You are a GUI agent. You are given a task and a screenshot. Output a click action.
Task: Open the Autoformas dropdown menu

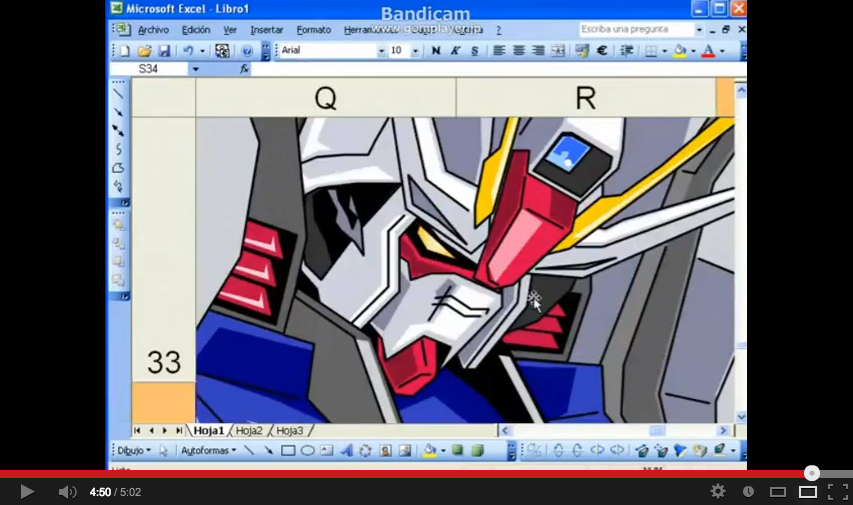click(208, 451)
